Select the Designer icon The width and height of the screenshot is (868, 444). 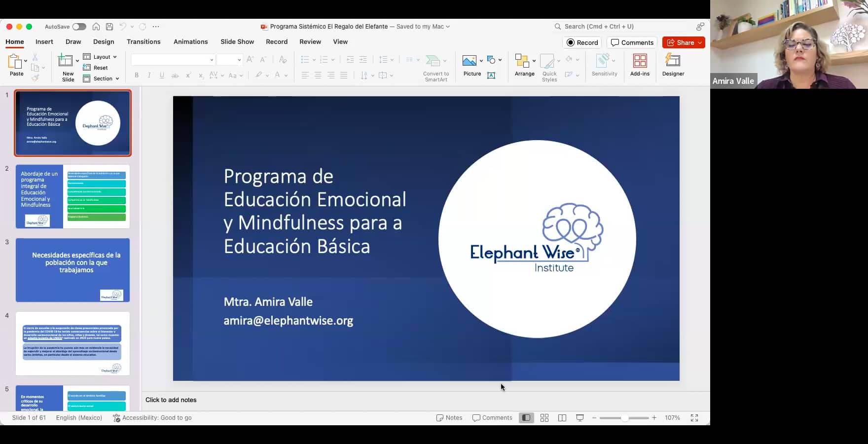tap(673, 64)
